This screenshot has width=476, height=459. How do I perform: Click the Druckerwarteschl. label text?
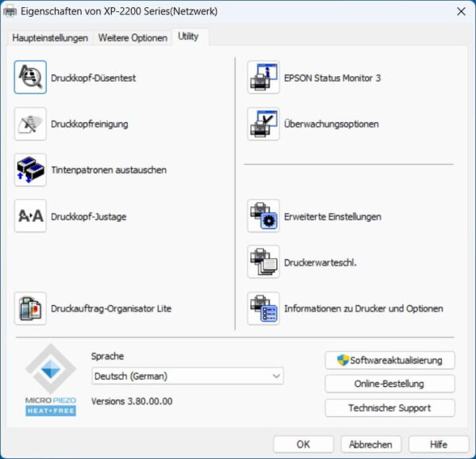(x=321, y=262)
